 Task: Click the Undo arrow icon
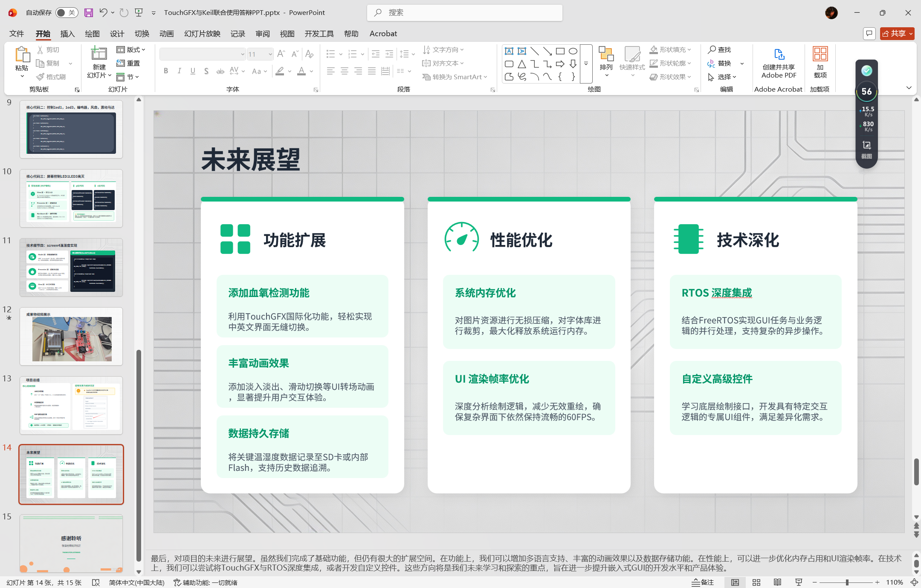(103, 12)
